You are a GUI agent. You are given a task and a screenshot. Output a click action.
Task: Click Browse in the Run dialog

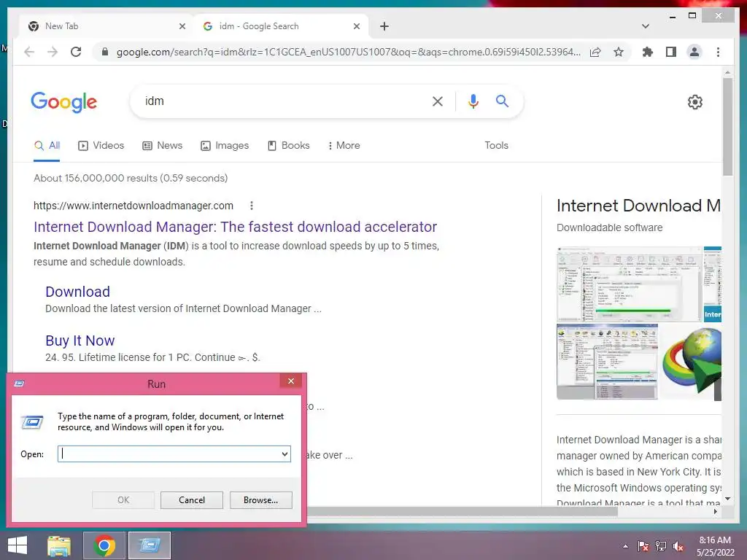260,500
